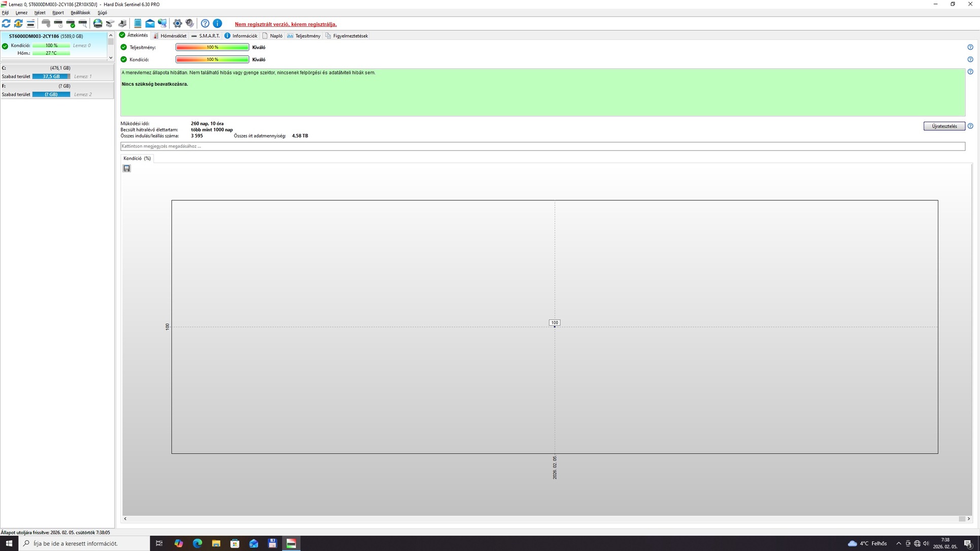This screenshot has width=980, height=551.
Task: Click the blue info about icon
Action: (x=217, y=23)
